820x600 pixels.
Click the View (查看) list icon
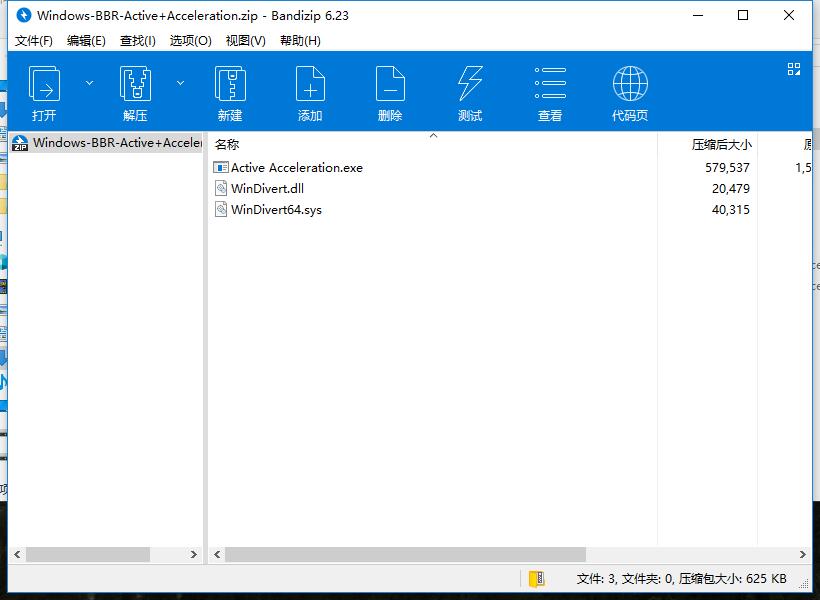pos(550,83)
